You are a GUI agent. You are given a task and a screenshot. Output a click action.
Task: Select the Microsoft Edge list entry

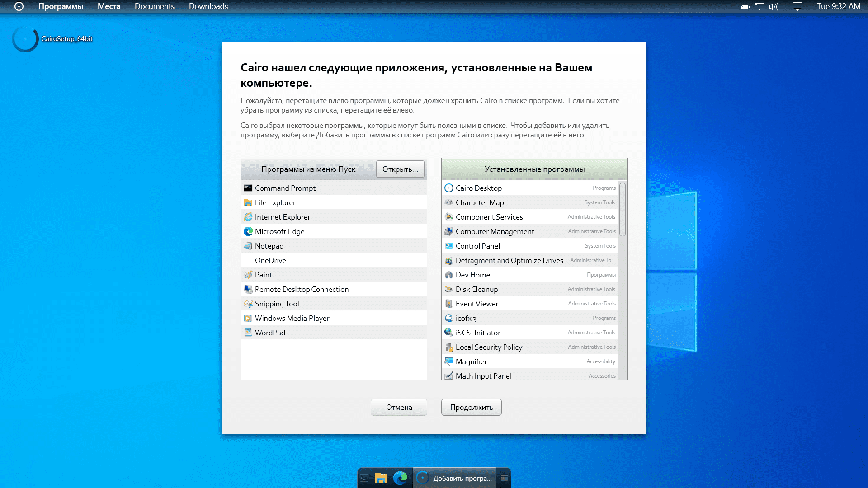coord(279,231)
